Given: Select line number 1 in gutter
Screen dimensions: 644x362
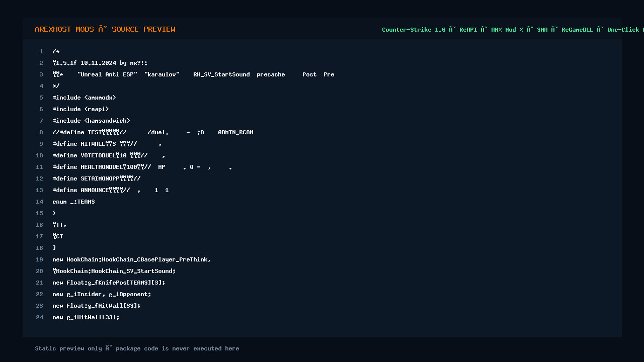Looking at the screenshot, I should pyautogui.click(x=41, y=51).
